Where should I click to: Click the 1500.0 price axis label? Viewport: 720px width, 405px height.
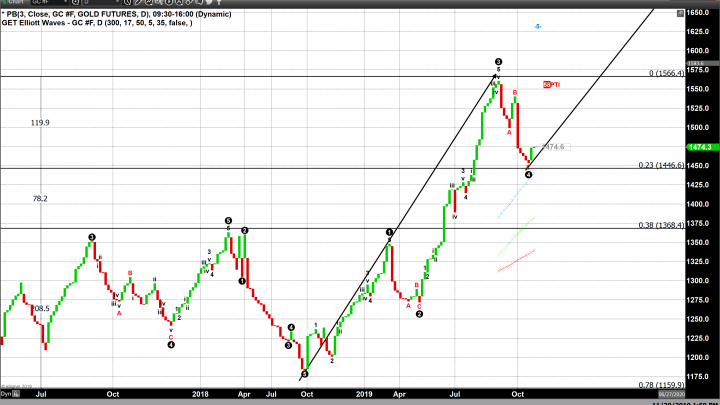(698, 127)
